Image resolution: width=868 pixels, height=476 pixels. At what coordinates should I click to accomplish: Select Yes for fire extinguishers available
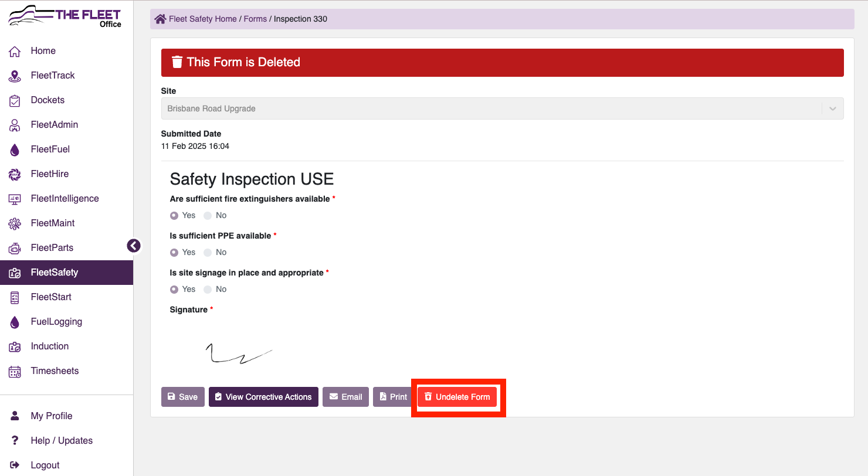[174, 215]
